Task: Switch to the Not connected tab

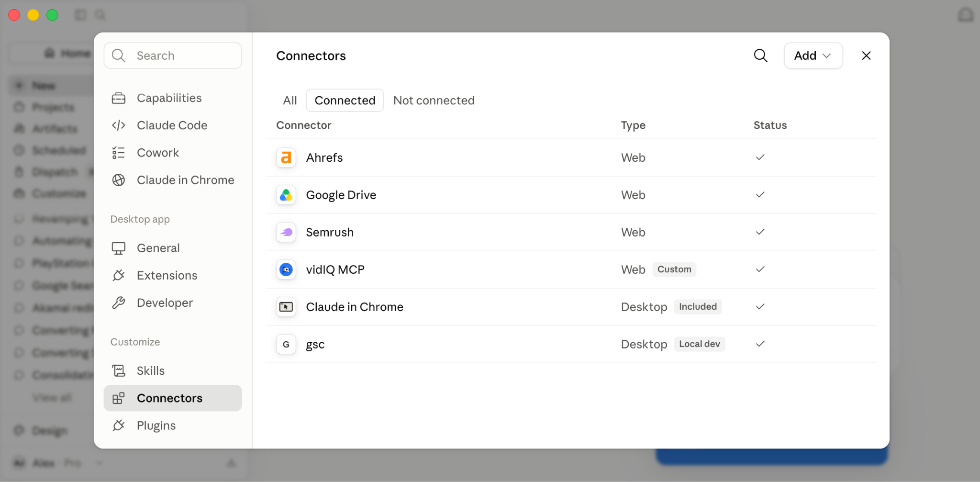Action: click(x=434, y=100)
